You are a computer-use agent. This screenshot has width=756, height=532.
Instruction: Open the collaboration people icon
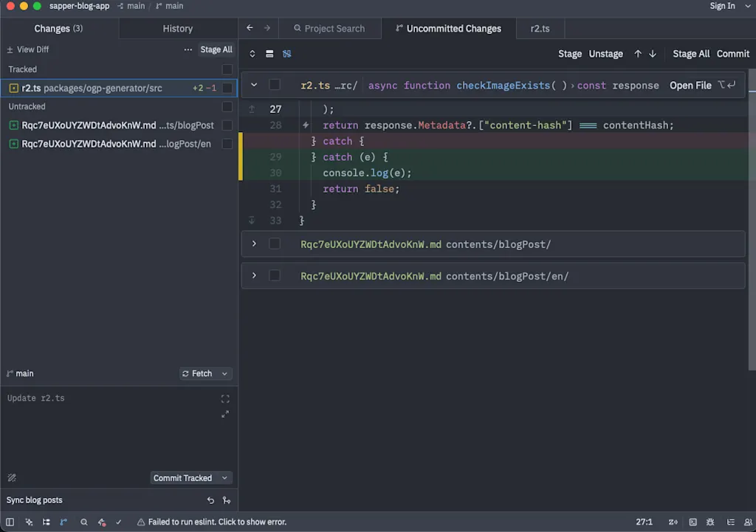point(748,522)
